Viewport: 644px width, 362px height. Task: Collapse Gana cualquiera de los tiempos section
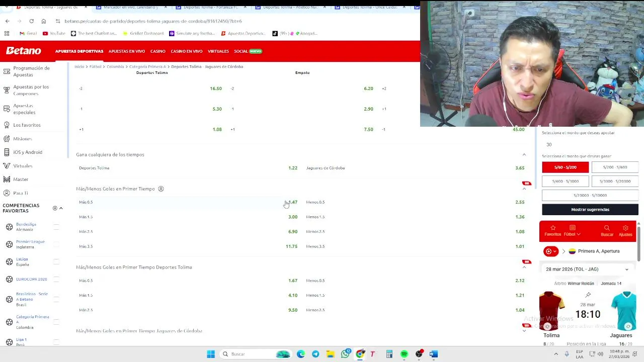[x=524, y=154]
